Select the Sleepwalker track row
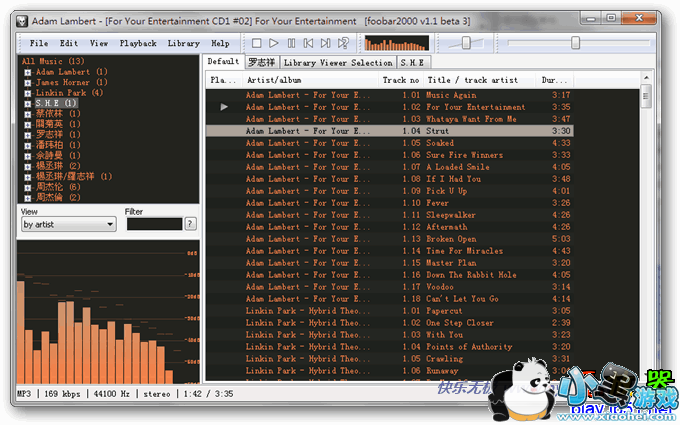 pyautogui.click(x=389, y=215)
